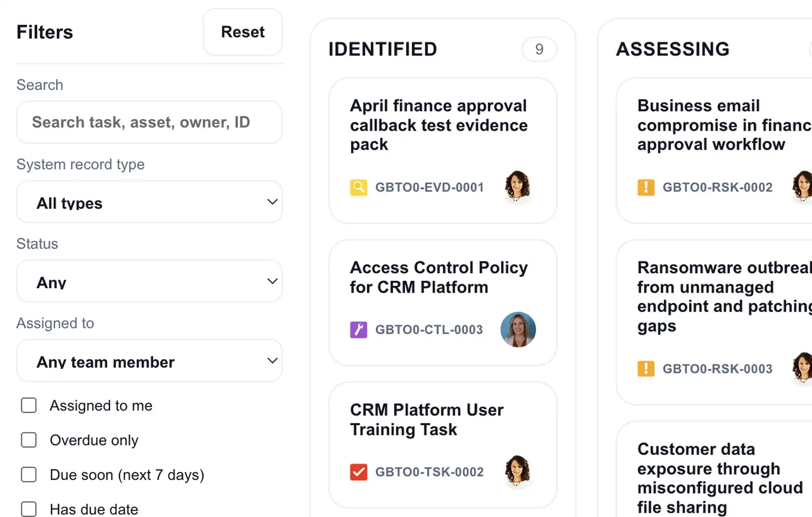Click the risk warning icon beside GBTO0-RSK-0003
812x517 pixels.
click(646, 369)
